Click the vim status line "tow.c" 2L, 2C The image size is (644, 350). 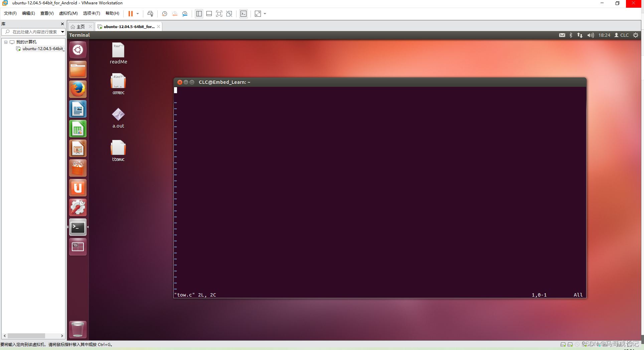(195, 295)
